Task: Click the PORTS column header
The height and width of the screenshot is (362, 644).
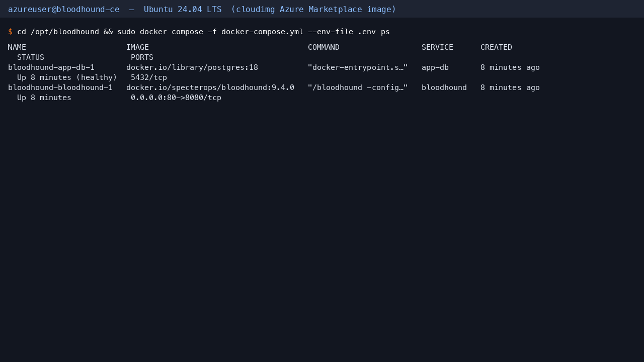Action: coord(142,57)
